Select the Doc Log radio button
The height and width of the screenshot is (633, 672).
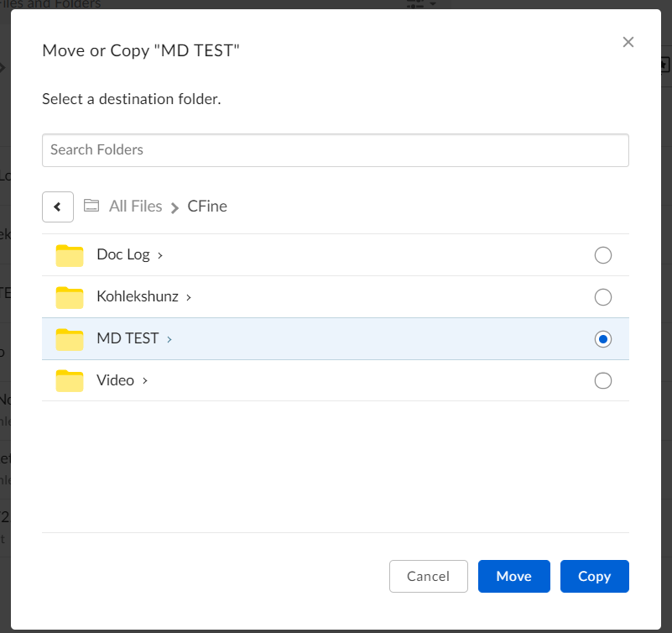point(602,255)
